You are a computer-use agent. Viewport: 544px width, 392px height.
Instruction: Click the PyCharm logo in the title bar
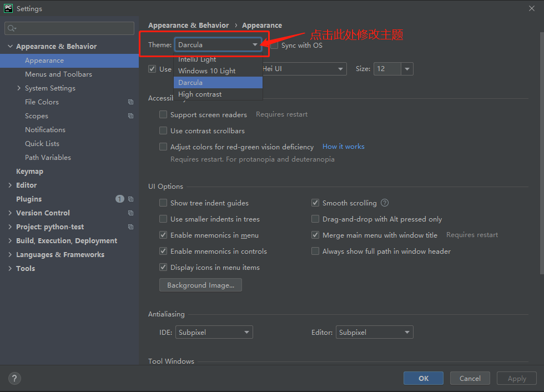(x=8, y=8)
